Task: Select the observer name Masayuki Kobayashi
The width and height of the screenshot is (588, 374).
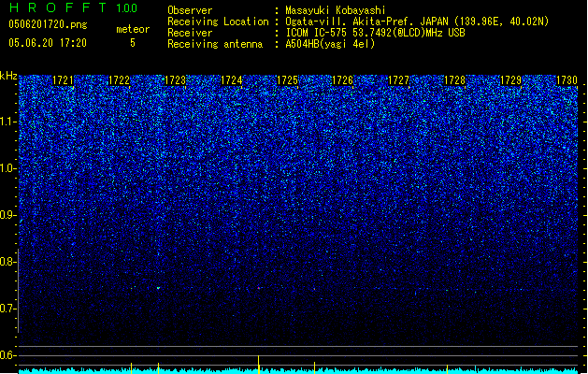Action: tap(336, 10)
